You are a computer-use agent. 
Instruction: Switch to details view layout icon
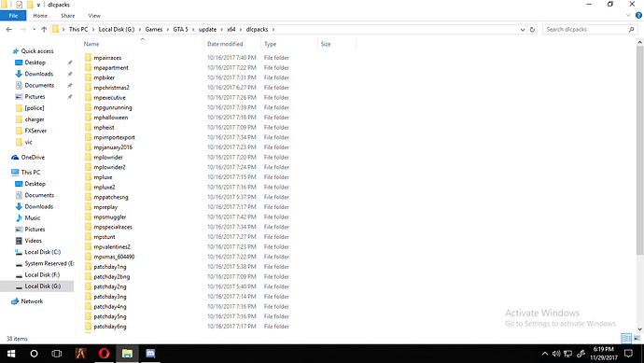click(x=626, y=339)
